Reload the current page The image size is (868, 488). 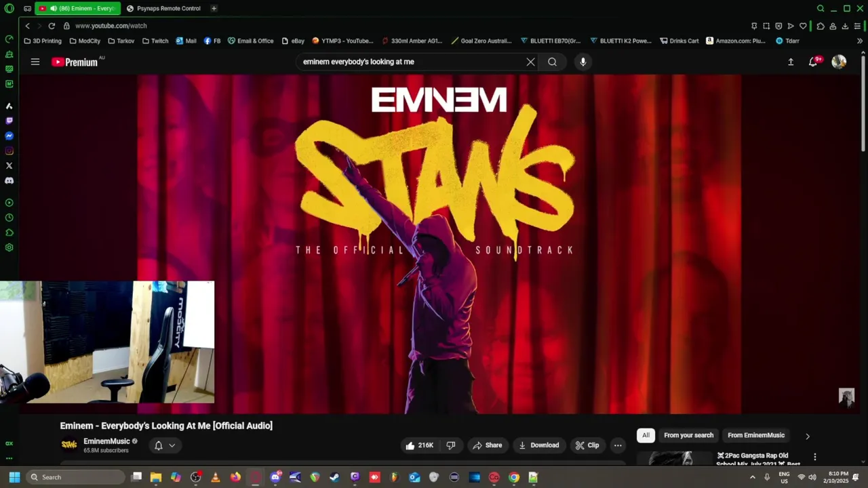point(52,26)
